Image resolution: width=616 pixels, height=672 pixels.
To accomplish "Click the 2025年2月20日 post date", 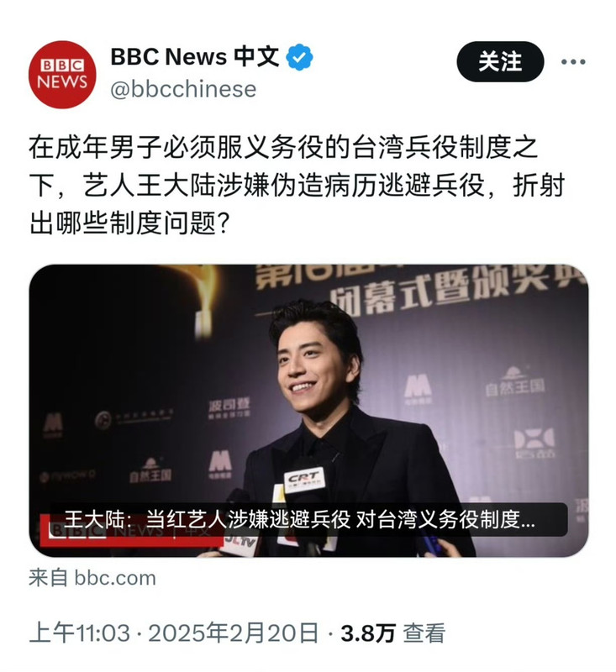I will (x=233, y=633).
